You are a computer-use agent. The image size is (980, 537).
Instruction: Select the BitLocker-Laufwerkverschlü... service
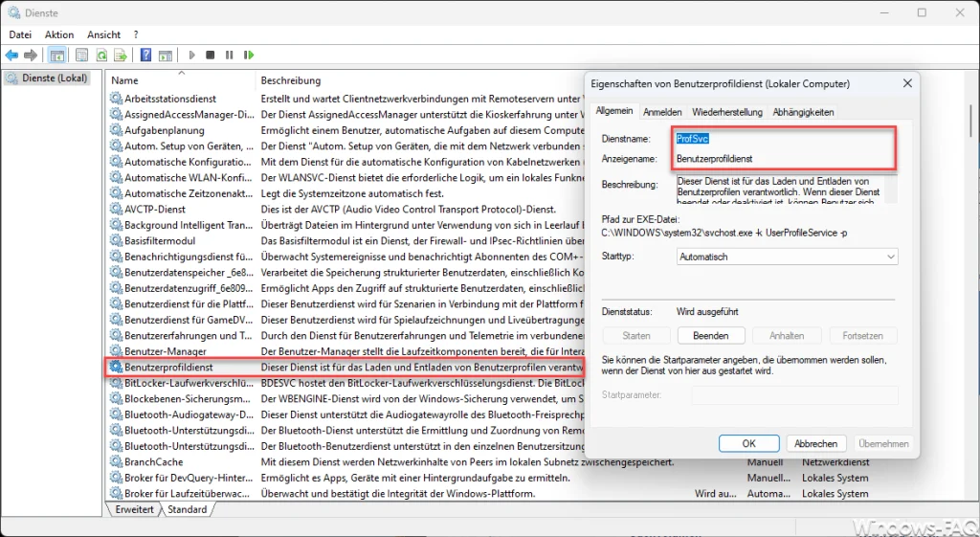[189, 383]
